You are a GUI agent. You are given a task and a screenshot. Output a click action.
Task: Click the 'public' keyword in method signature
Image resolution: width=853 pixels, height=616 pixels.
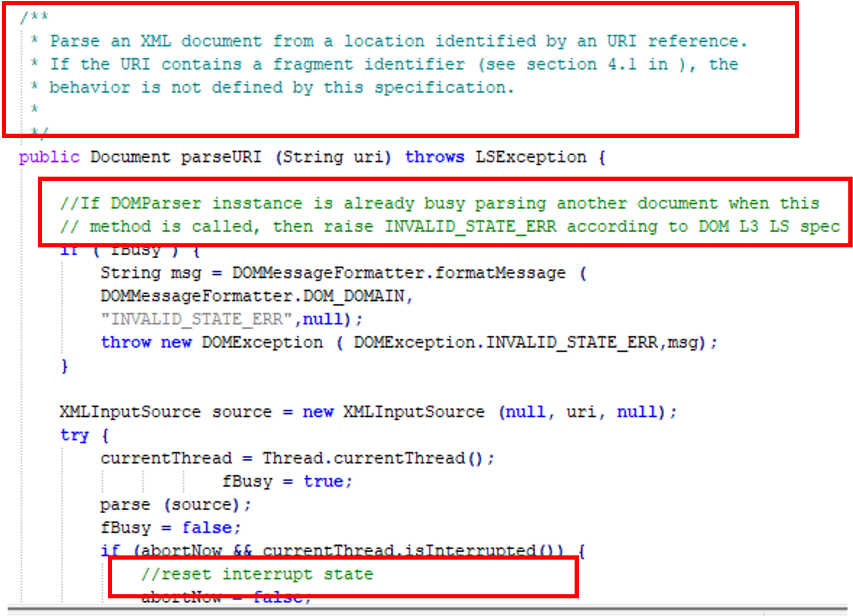(x=49, y=157)
